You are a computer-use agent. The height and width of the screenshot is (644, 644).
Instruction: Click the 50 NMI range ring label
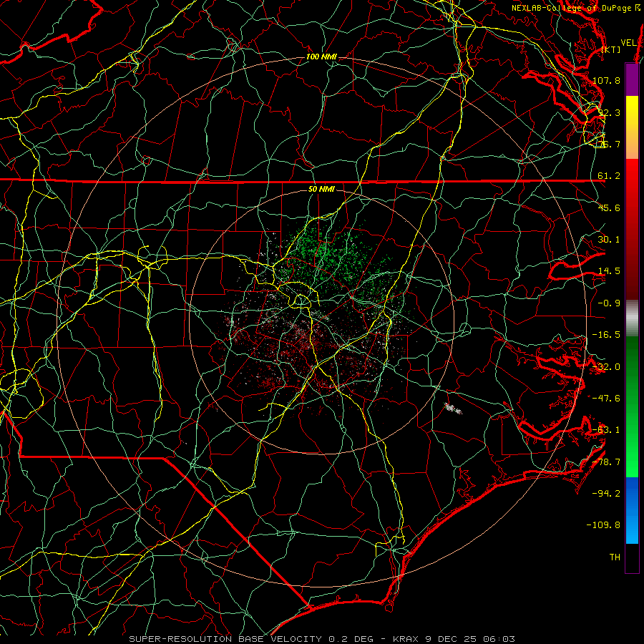[321, 190]
